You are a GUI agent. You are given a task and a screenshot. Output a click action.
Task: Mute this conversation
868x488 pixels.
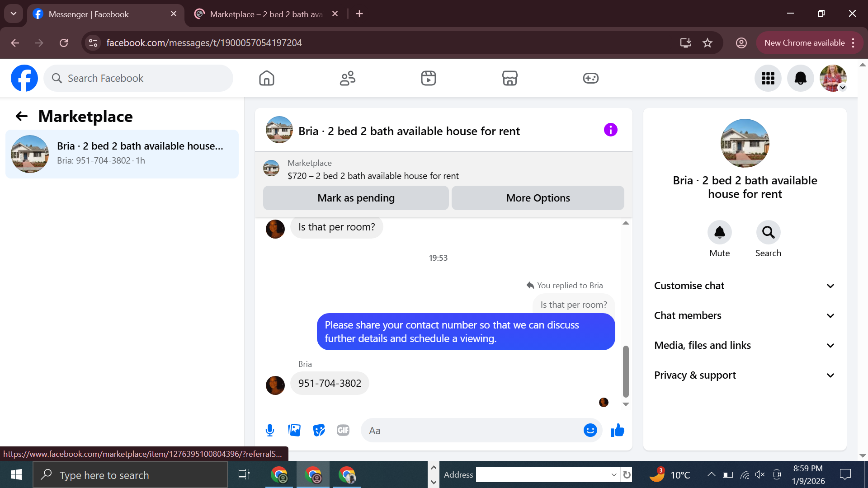click(719, 232)
